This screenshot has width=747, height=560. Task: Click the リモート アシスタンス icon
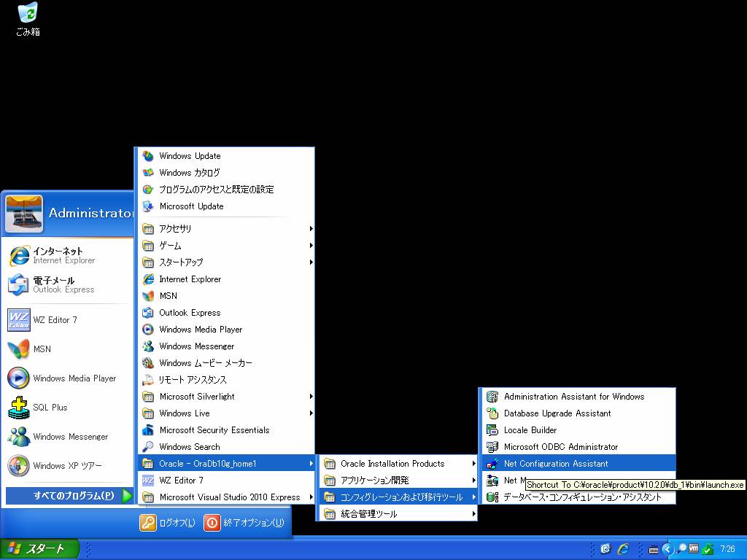click(148, 379)
